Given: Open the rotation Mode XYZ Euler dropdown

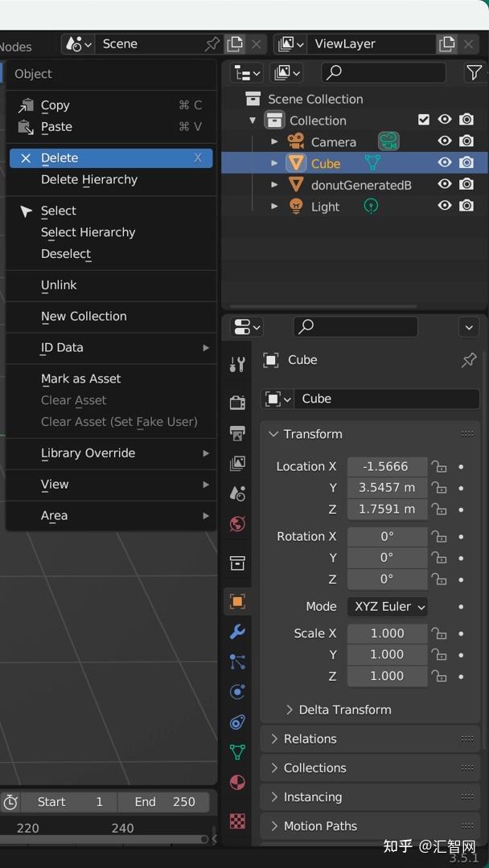Looking at the screenshot, I should (387, 607).
